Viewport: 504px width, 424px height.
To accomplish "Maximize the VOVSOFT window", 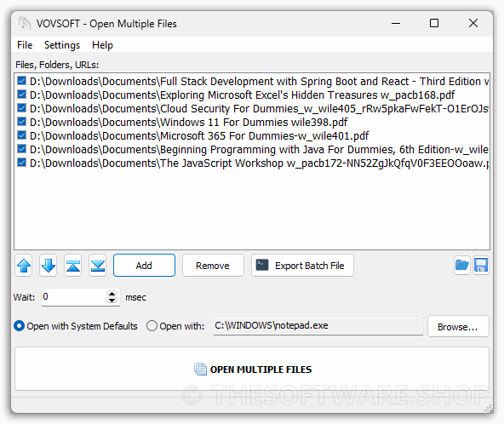I will coord(434,23).
